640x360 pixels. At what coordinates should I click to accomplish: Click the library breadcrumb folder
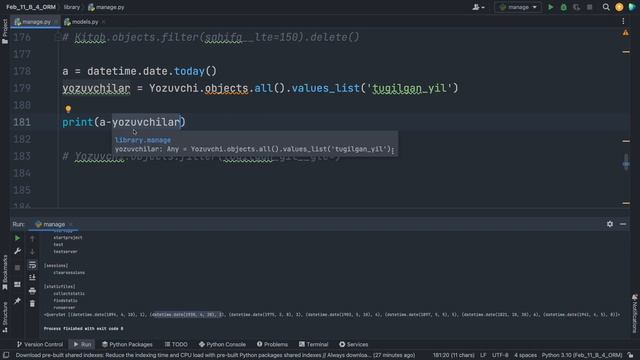pyautogui.click(x=72, y=7)
